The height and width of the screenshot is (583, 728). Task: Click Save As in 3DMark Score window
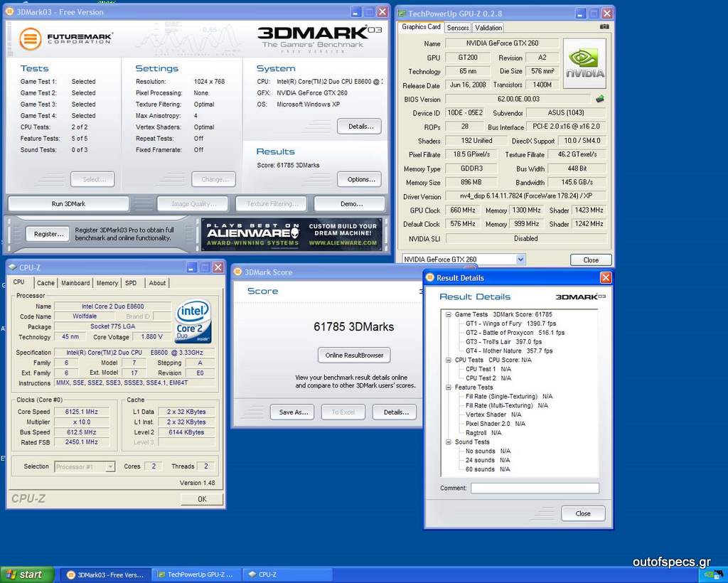[293, 412]
